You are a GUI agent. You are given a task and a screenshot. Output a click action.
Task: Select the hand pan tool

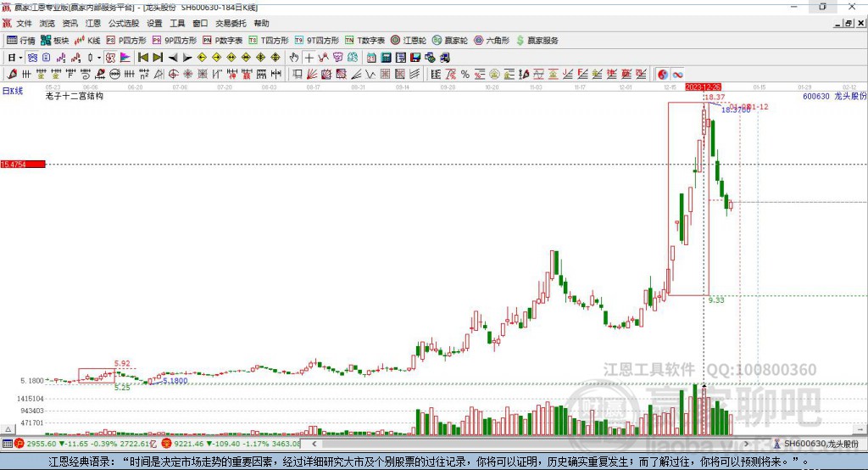[x=294, y=58]
